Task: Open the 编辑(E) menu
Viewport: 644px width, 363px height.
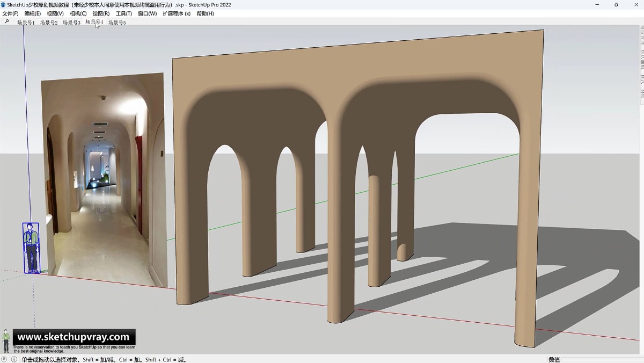Action: [x=32, y=13]
